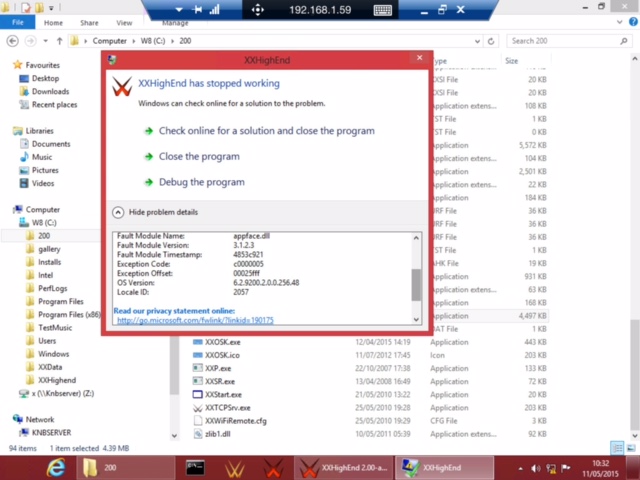Image resolution: width=640 pixels, height=480 pixels.
Task: Open remote session keyboard icon
Action: [382, 10]
